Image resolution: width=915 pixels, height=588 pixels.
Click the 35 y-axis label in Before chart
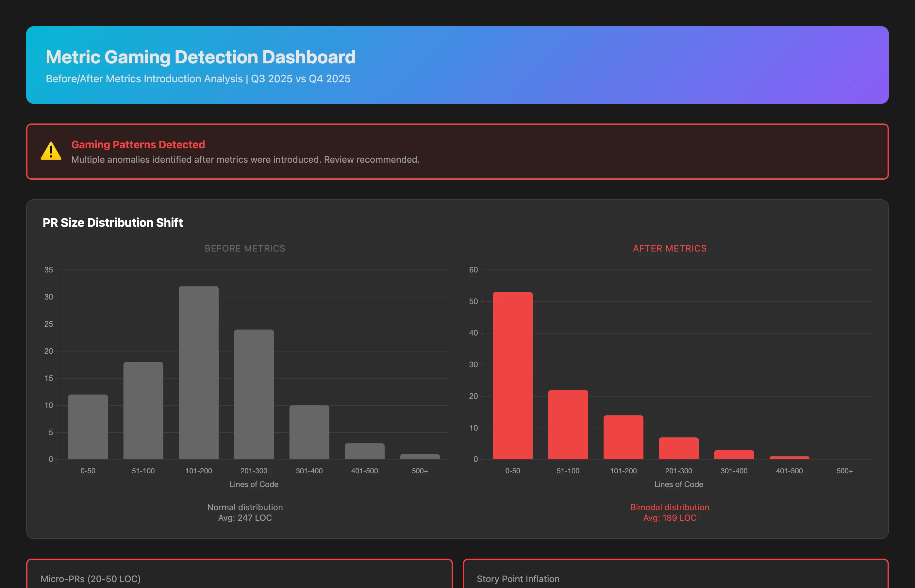point(48,270)
